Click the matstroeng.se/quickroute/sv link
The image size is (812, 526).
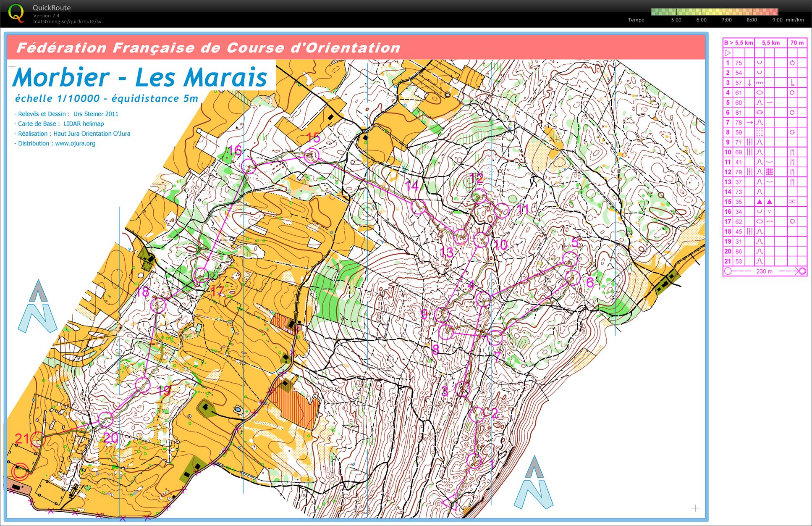(67, 21)
